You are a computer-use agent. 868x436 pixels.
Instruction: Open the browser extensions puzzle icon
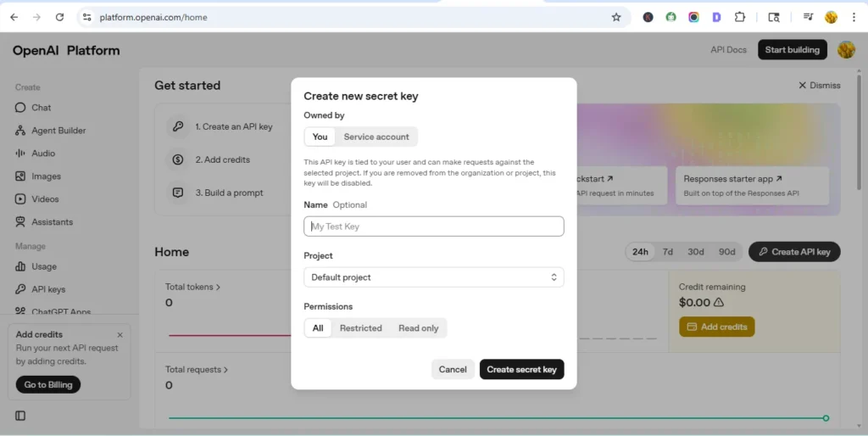point(739,17)
